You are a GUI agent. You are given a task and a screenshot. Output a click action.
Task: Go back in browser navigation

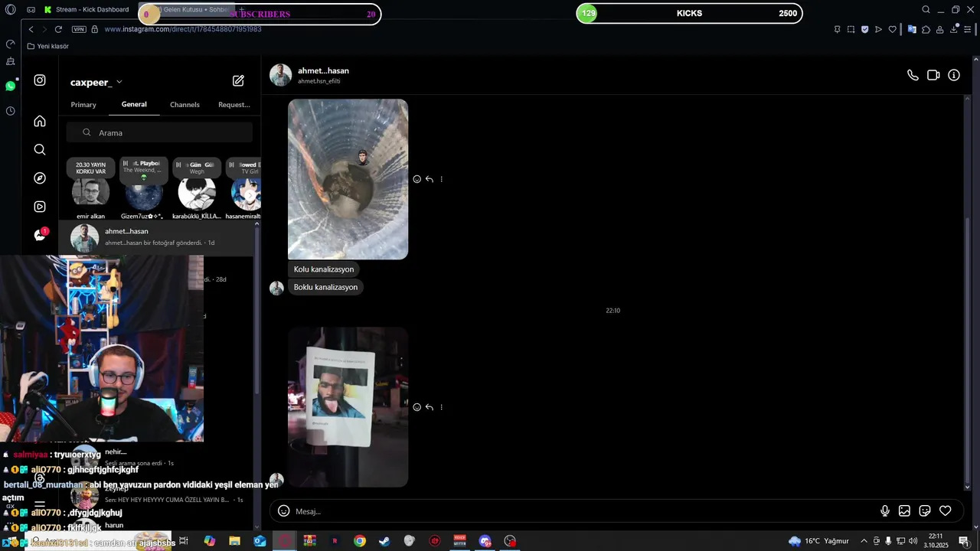click(x=31, y=29)
